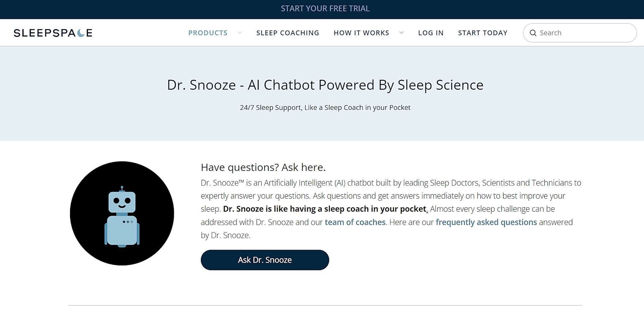The height and width of the screenshot is (311, 644).
Task: Open the team of coaches link
Action: pos(355,222)
